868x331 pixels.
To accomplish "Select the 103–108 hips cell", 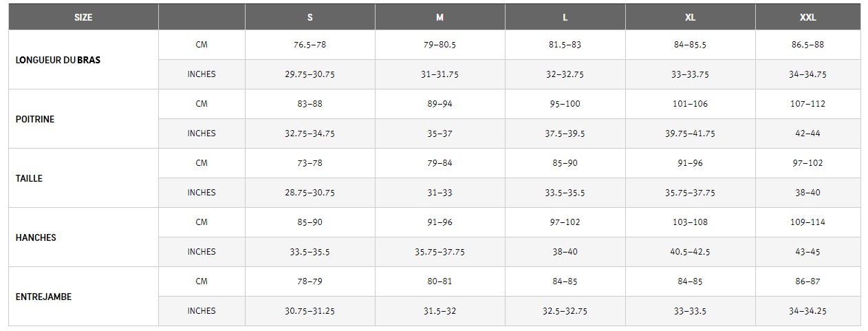I will [x=690, y=222].
